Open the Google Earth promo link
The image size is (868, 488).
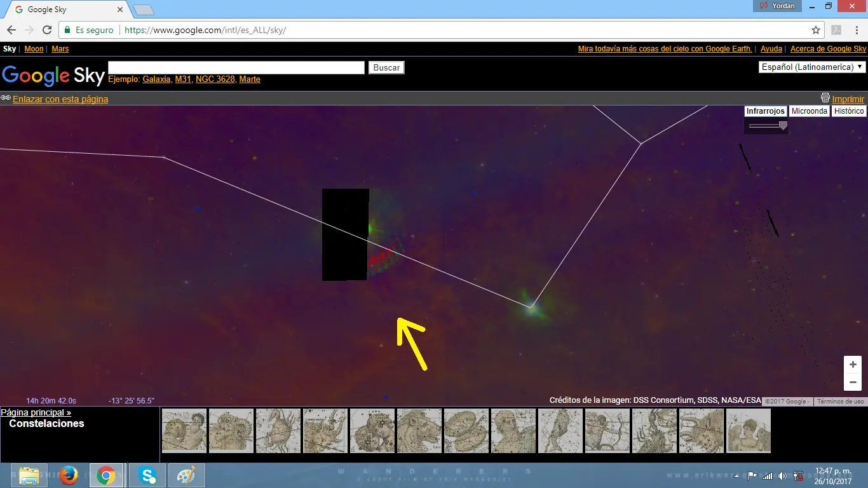click(665, 49)
